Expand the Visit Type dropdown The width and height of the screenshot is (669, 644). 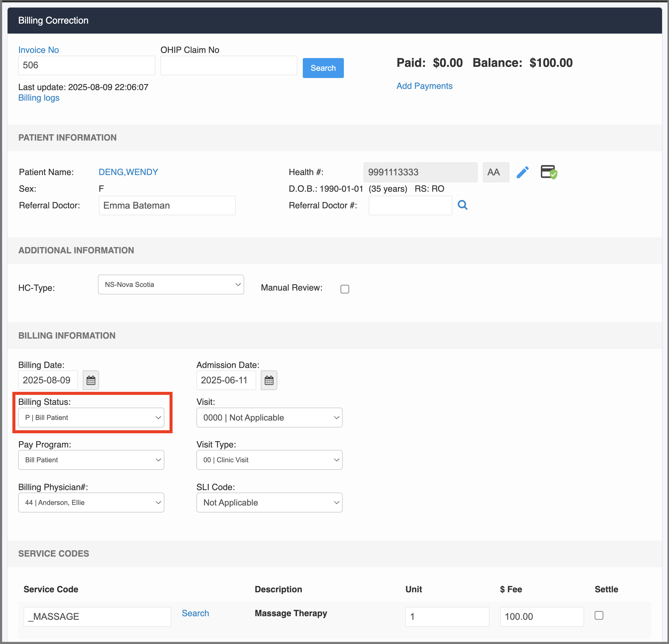(x=269, y=460)
